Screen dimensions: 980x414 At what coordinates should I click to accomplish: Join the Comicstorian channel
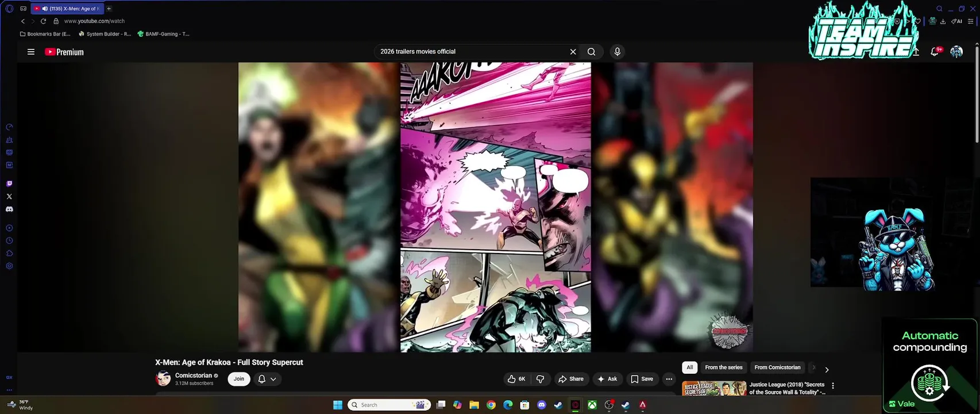pyautogui.click(x=239, y=379)
